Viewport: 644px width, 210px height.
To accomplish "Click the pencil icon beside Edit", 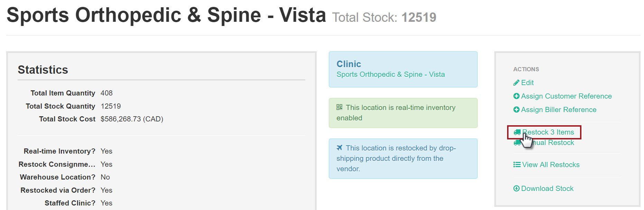I will click(x=516, y=83).
